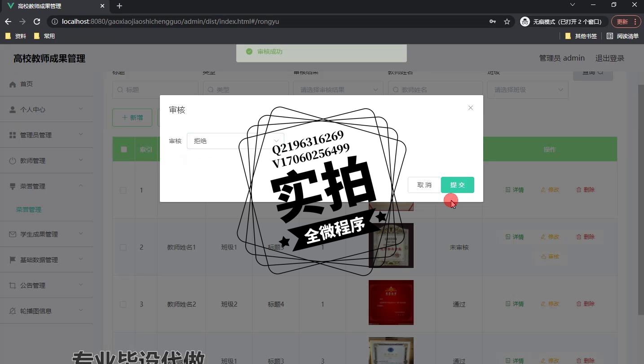Click the 新增 add button
This screenshot has width=644, height=364.
(132, 118)
